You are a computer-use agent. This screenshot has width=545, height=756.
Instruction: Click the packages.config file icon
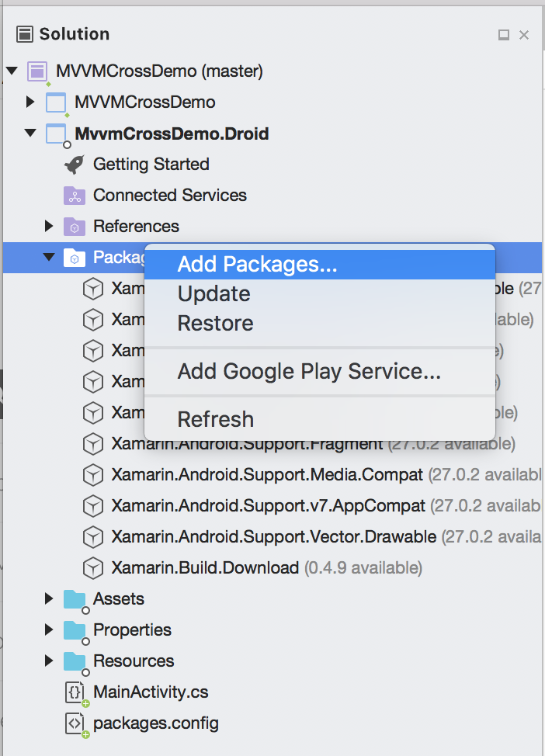tap(75, 723)
